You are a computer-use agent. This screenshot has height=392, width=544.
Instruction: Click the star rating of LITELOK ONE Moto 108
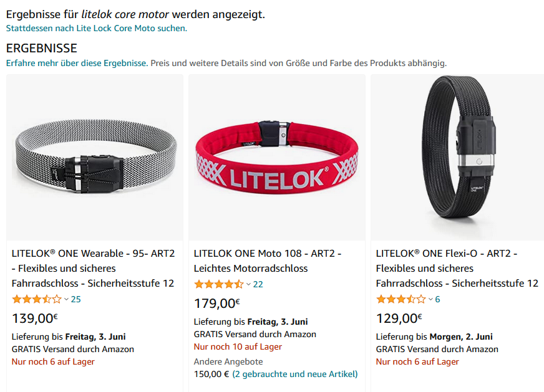[x=218, y=284]
